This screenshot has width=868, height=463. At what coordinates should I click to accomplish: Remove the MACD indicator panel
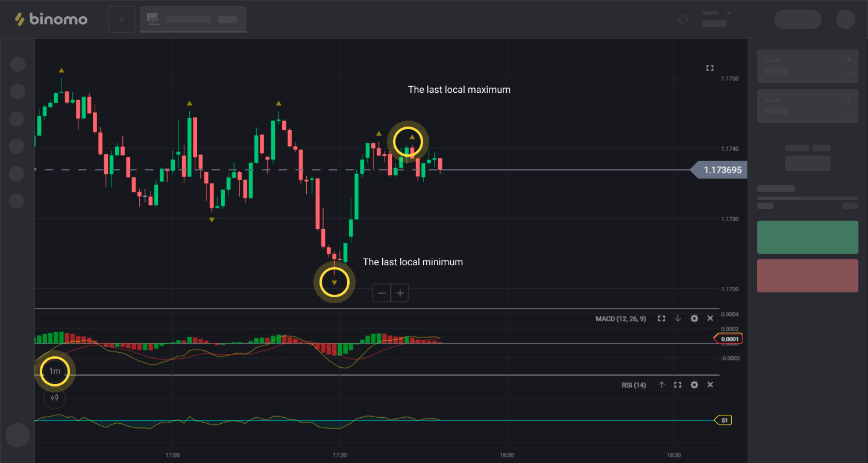pos(710,318)
